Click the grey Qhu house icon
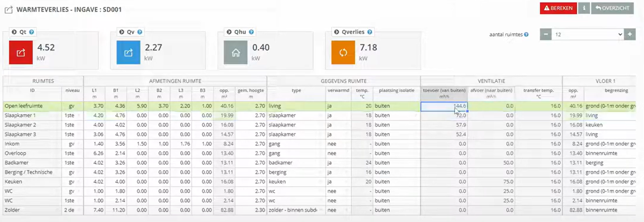644x222 pixels. pos(236,52)
